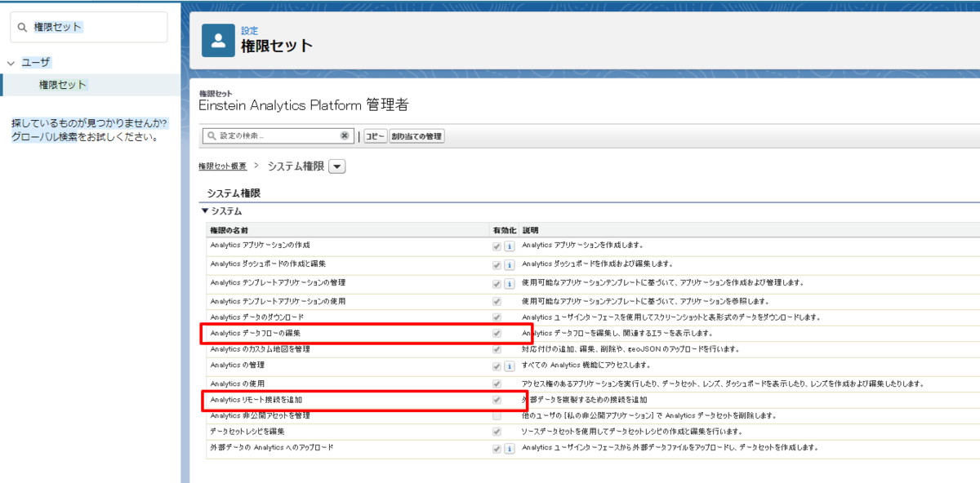Click description すべての Analytics 機能にアクセスします。
Screen dimensions: 980x483
coord(586,366)
